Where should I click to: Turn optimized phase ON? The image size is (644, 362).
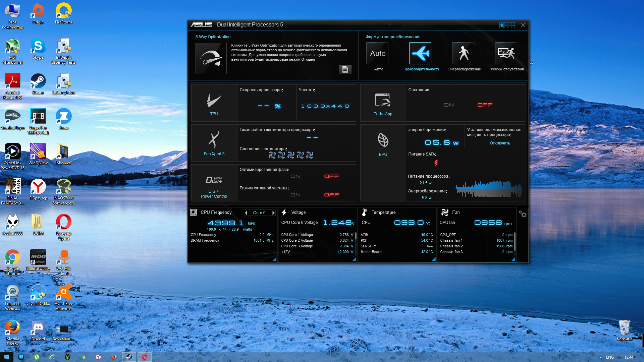[x=296, y=176]
